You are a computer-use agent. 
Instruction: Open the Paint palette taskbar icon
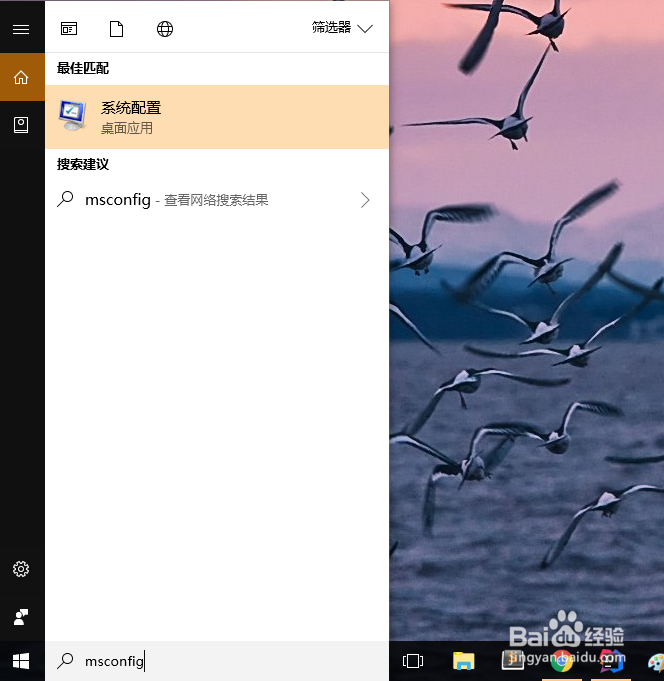click(656, 663)
